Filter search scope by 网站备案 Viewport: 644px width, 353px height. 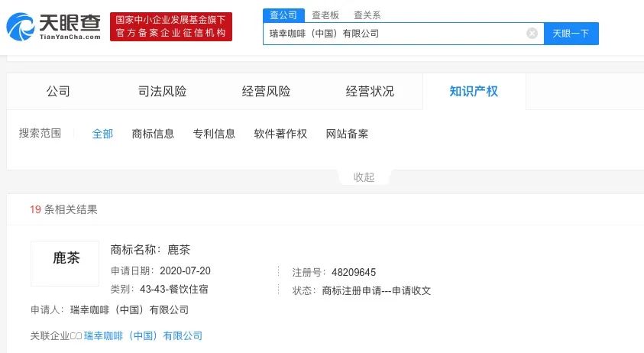click(347, 134)
